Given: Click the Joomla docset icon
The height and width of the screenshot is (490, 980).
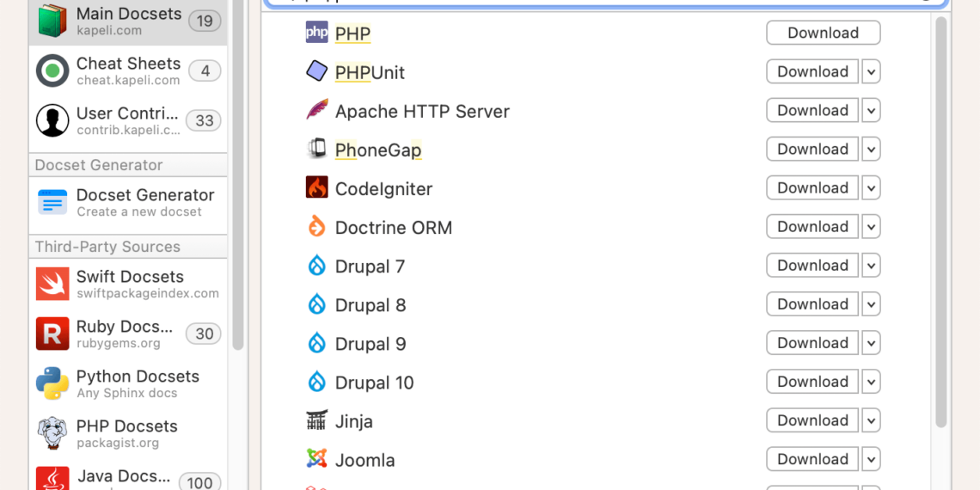Looking at the screenshot, I should 317,459.
